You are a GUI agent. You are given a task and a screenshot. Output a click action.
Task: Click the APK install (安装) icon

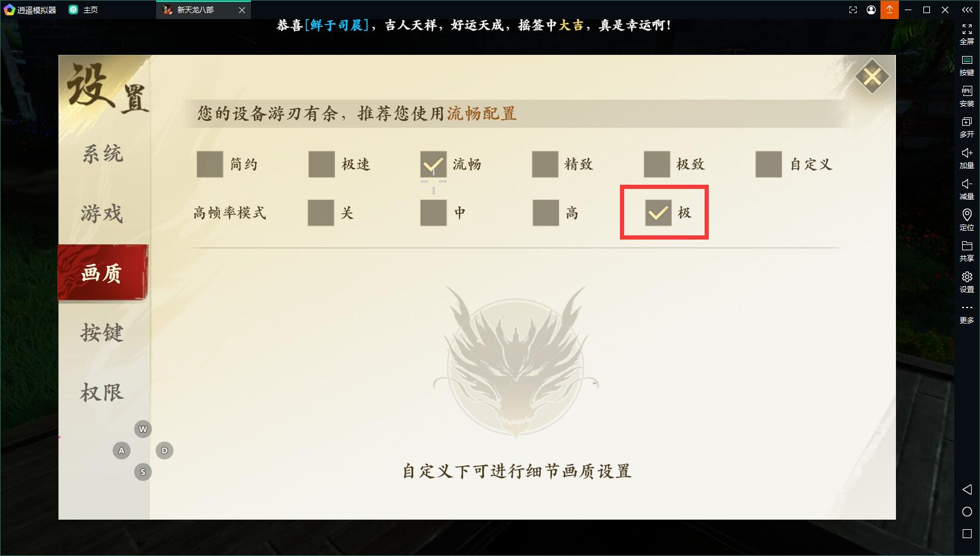point(967,96)
